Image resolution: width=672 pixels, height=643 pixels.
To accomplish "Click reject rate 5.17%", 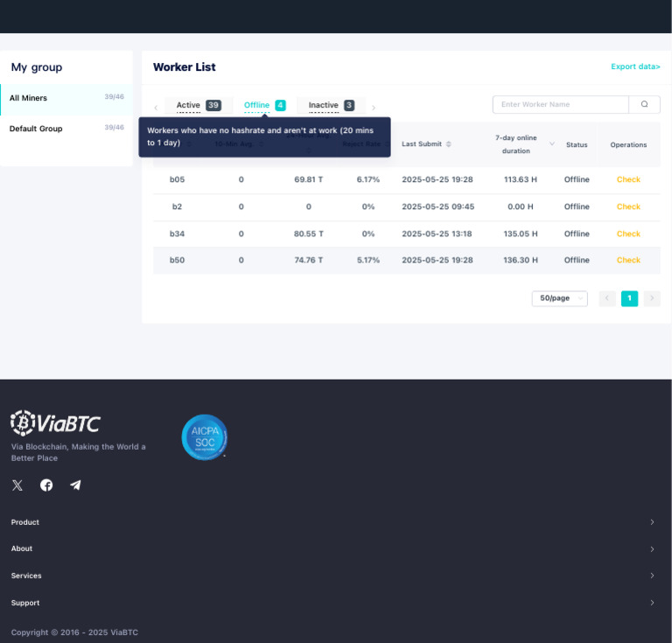I will tap(368, 260).
